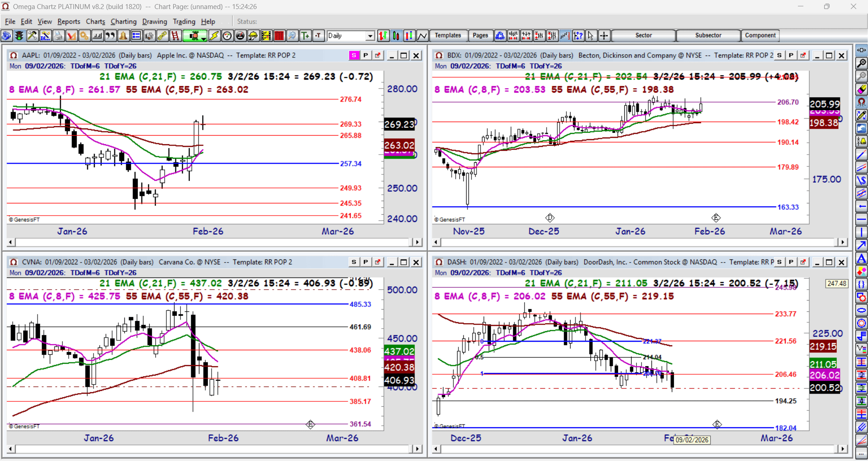The image size is (868, 461).
Task: Click the bell alerts icon
Action: point(123,36)
